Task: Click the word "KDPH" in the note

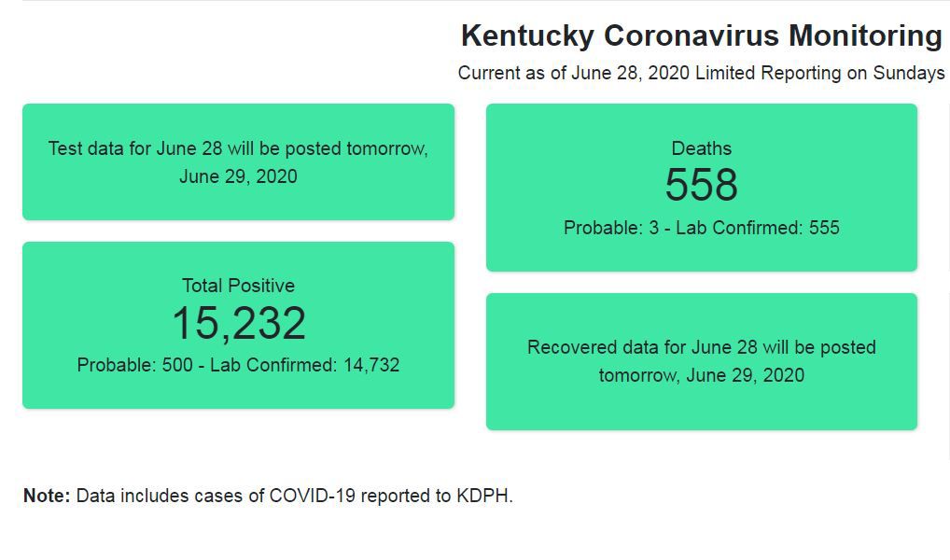Action: [x=485, y=496]
